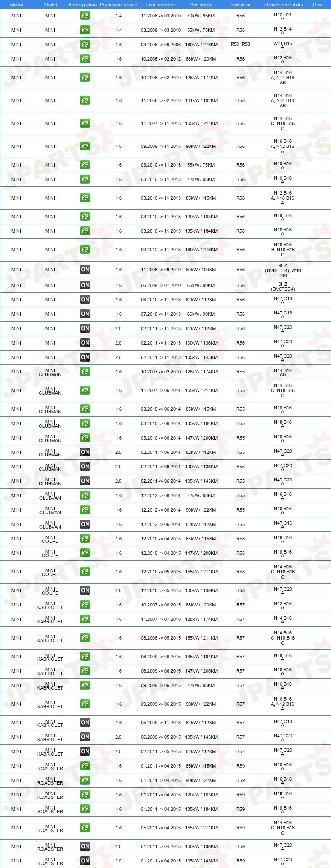Click the N47 C16 A cell in the Clubvan row
This screenshot has width=331, height=868.
pos(283,525)
